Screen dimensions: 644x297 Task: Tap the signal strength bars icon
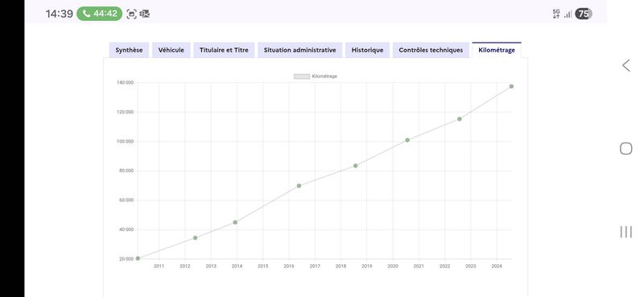(568, 14)
